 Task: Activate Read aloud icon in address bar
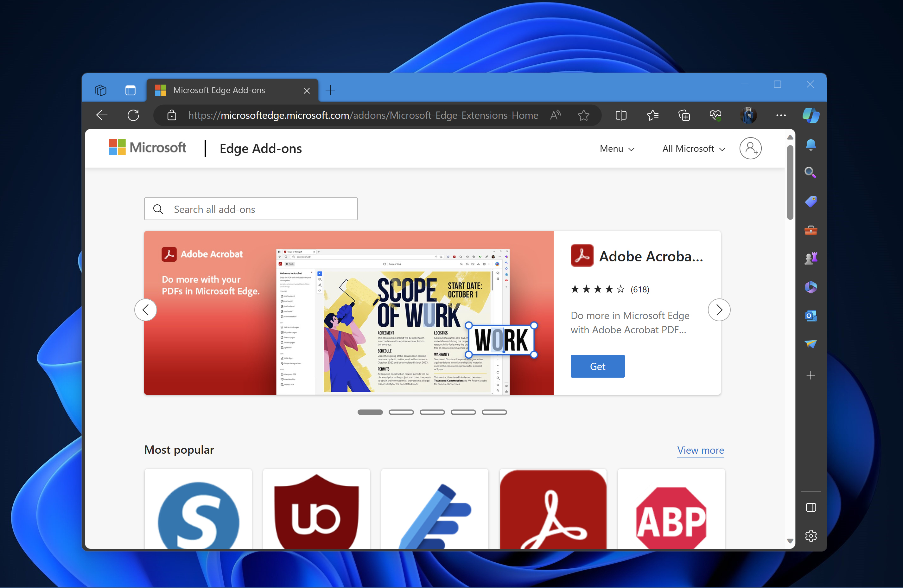click(555, 115)
